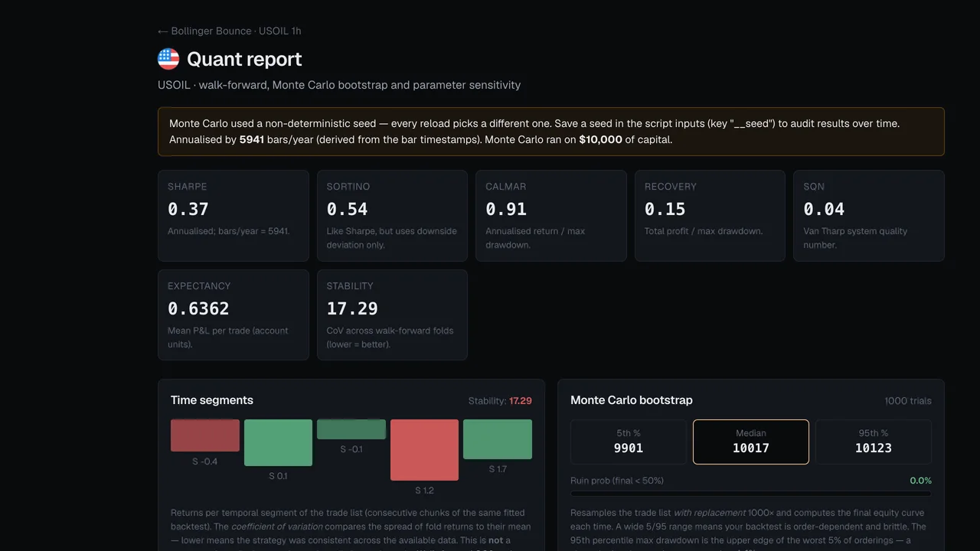Click the 'Total profit / max drawdown.' description
The width and height of the screenshot is (980, 551).
(x=704, y=231)
